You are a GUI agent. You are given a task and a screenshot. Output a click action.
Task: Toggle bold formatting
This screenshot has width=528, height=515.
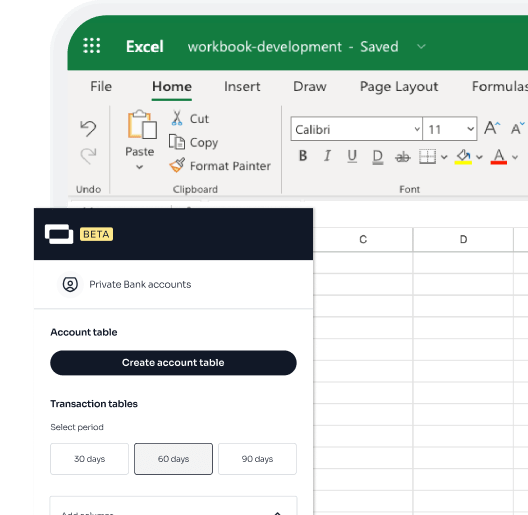tap(303, 156)
